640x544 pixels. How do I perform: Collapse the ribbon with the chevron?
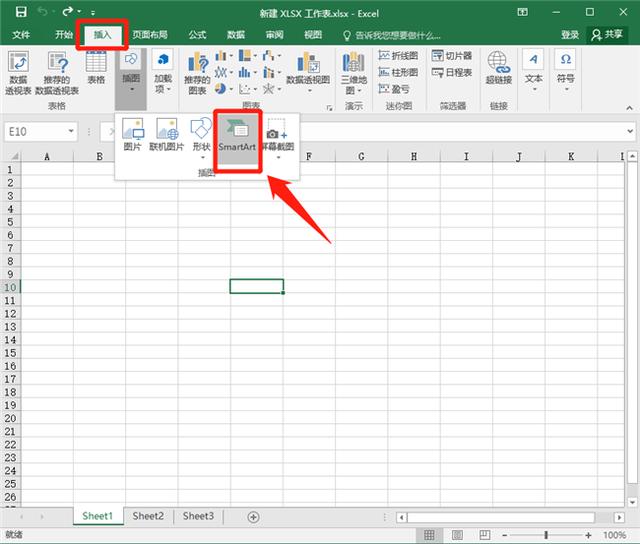[x=629, y=108]
